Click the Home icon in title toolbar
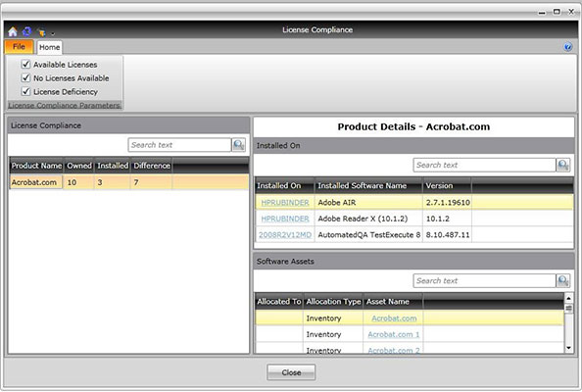 (x=13, y=32)
